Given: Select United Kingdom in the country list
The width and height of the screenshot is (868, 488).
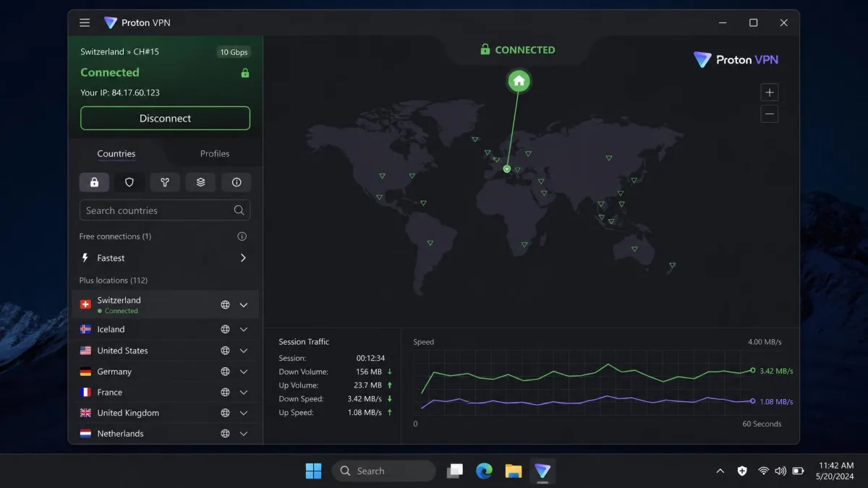Looking at the screenshot, I should (165, 413).
